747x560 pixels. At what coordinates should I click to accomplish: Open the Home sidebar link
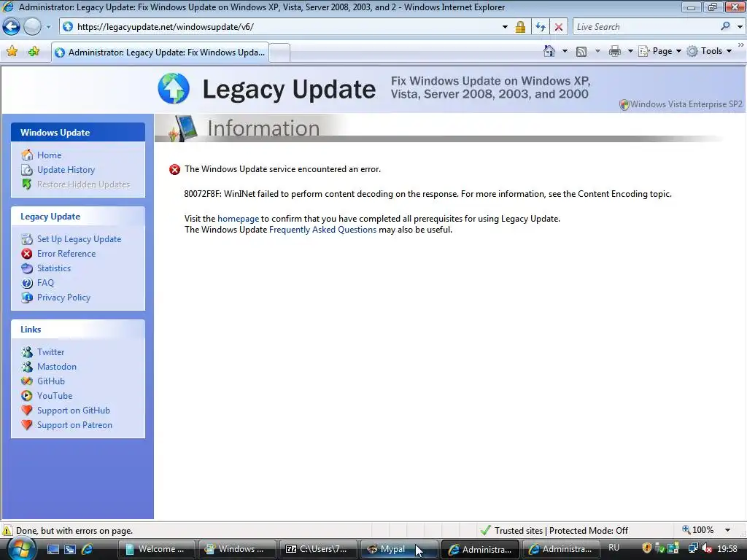49,155
